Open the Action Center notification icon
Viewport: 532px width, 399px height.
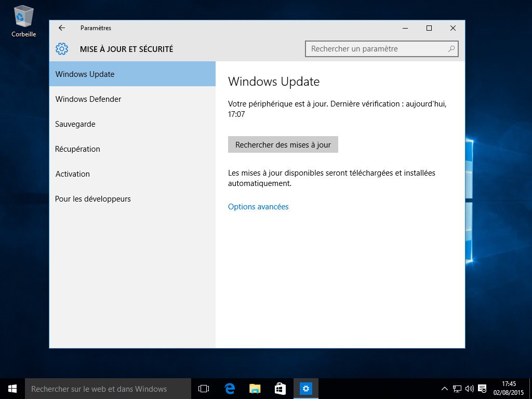pos(482,389)
